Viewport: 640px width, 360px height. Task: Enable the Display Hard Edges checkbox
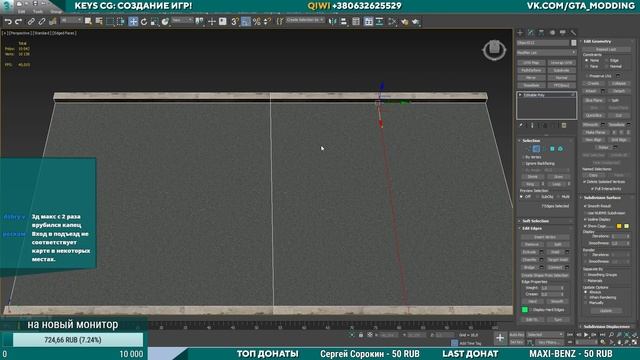click(x=531, y=310)
